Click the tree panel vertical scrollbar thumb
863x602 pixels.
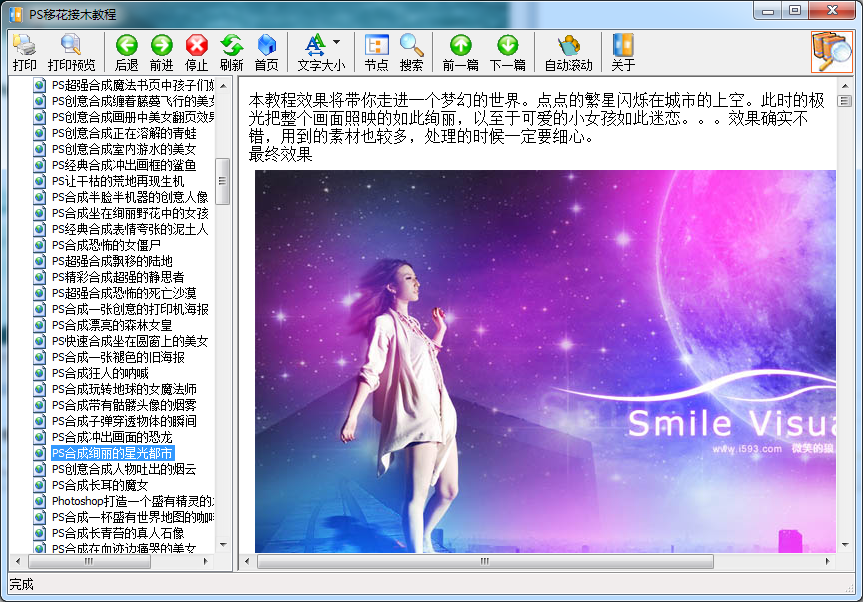(223, 180)
